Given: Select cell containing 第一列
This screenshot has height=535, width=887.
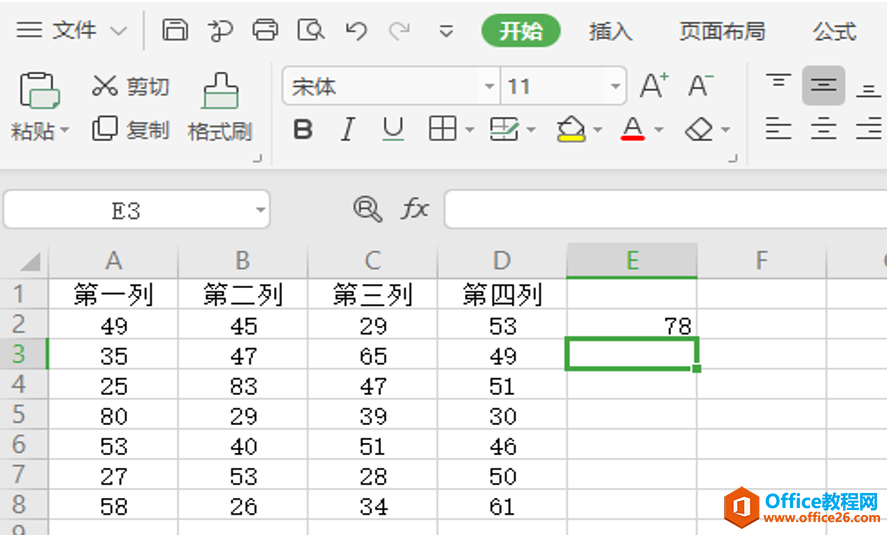Looking at the screenshot, I should point(113,294).
